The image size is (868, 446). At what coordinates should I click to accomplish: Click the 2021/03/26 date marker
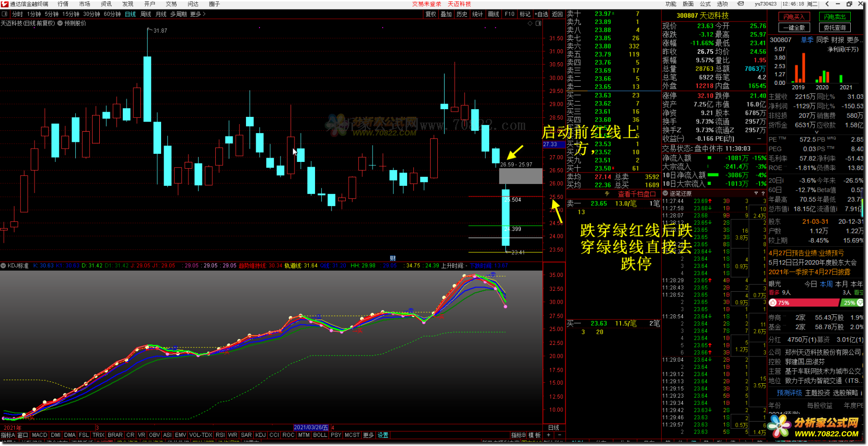(311, 427)
